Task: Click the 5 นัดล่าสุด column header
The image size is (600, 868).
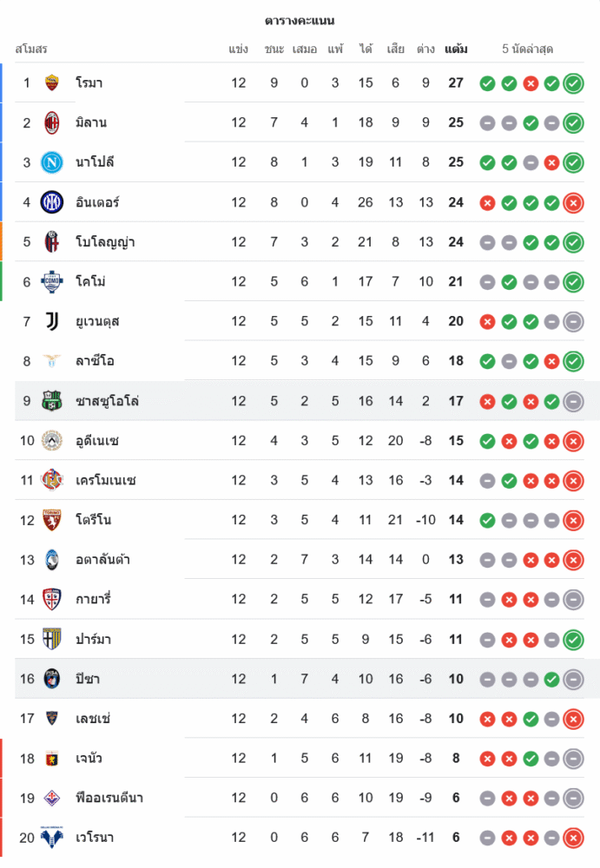Action: (x=528, y=49)
